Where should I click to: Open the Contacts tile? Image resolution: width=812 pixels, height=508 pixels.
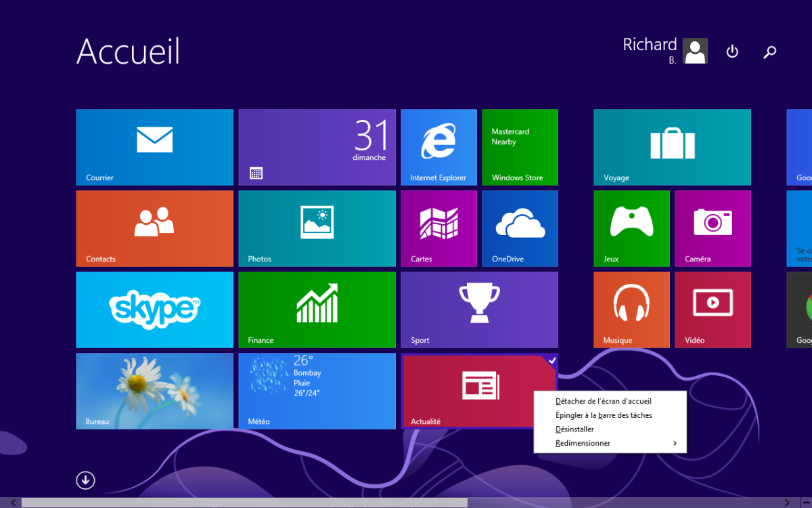coord(155,228)
